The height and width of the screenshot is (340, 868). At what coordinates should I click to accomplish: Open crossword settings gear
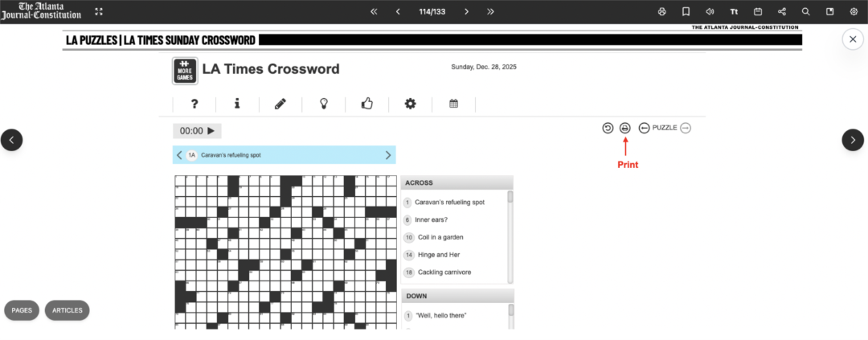tap(411, 104)
